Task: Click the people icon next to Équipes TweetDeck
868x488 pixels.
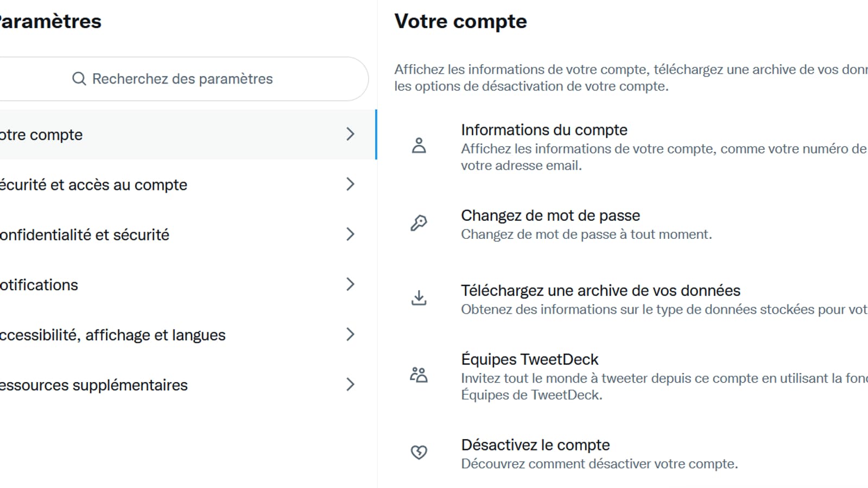Action: tap(419, 373)
